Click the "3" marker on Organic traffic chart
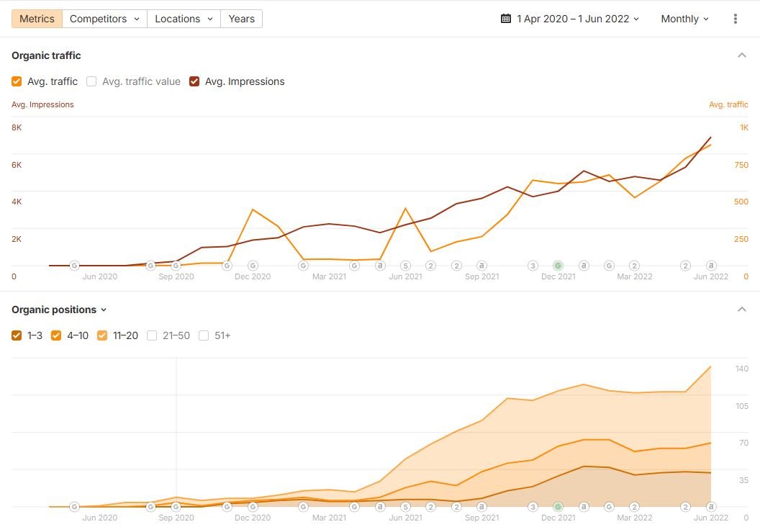 [533, 266]
